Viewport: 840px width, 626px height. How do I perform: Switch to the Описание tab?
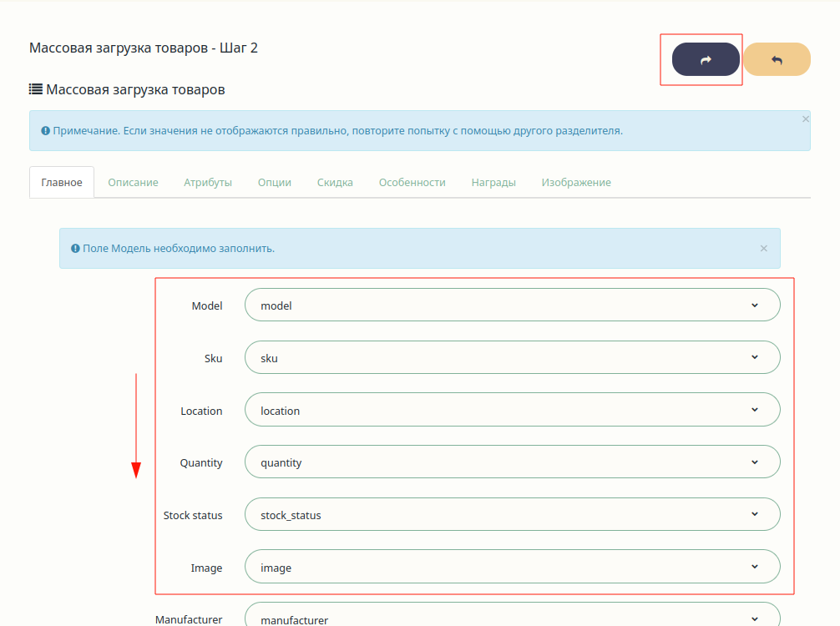click(x=133, y=182)
